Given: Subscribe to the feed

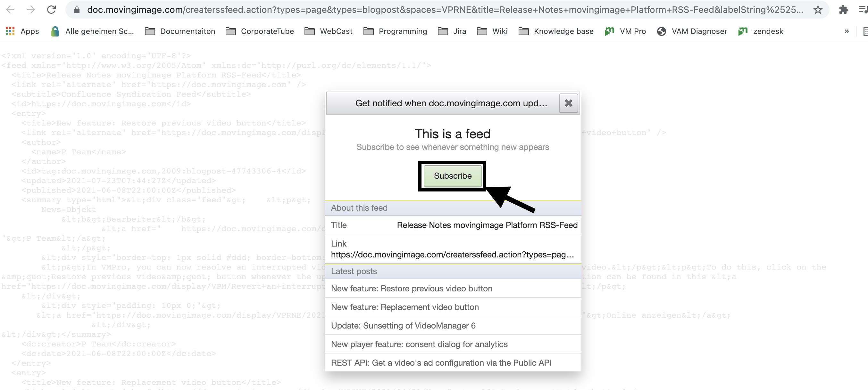Looking at the screenshot, I should tap(453, 176).
